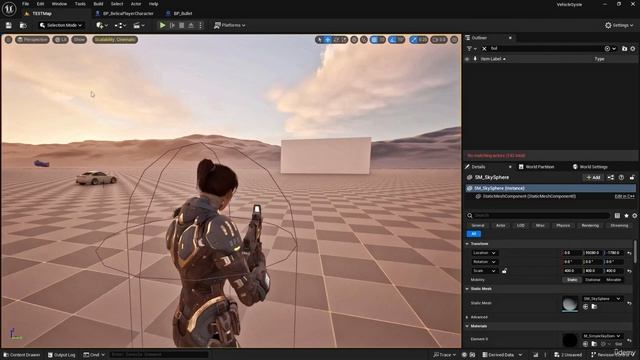Save the current level with the disk icon
Viewport: 640px width, 360px height.
[x=9, y=25]
